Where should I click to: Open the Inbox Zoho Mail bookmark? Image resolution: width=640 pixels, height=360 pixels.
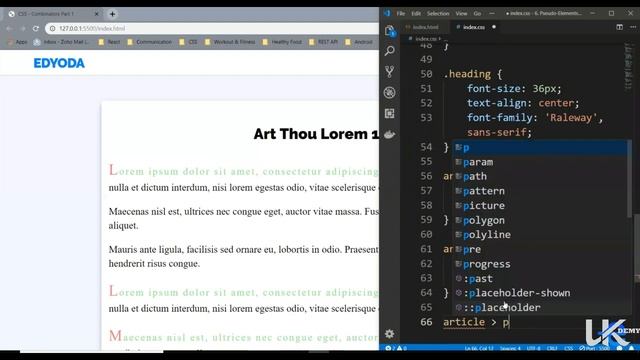tap(61, 42)
